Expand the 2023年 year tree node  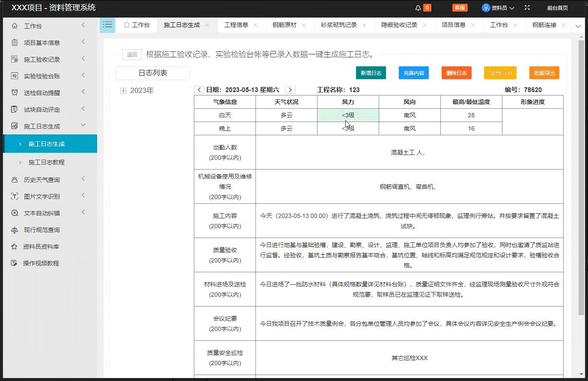point(123,90)
